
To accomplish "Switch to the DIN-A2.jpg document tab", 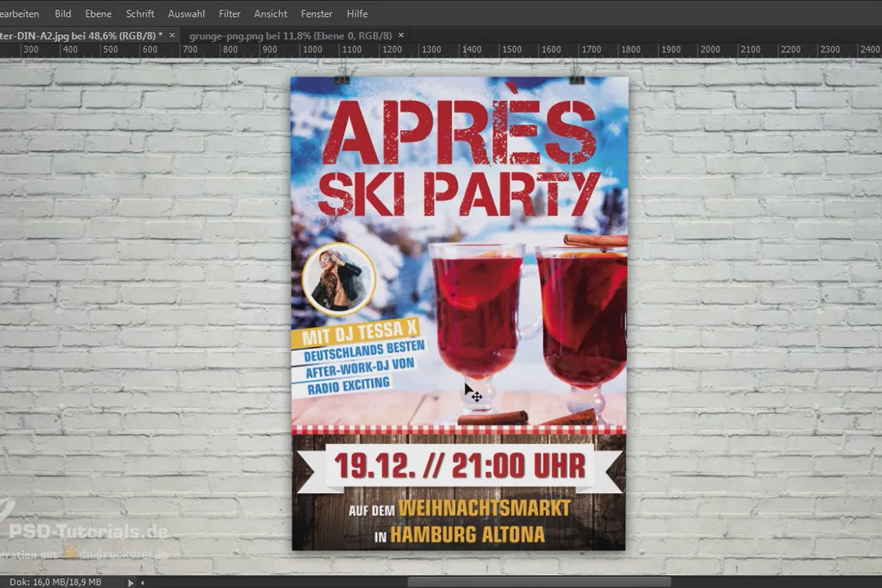I will pyautogui.click(x=81, y=35).
